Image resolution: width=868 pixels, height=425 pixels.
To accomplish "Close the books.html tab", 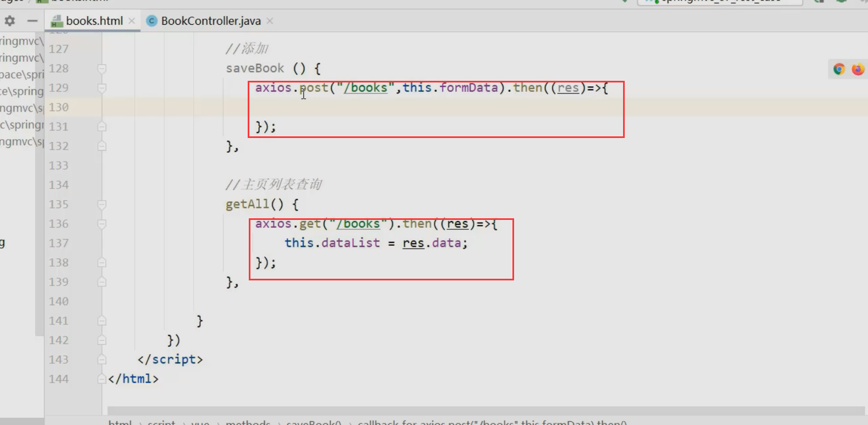I will [x=132, y=21].
